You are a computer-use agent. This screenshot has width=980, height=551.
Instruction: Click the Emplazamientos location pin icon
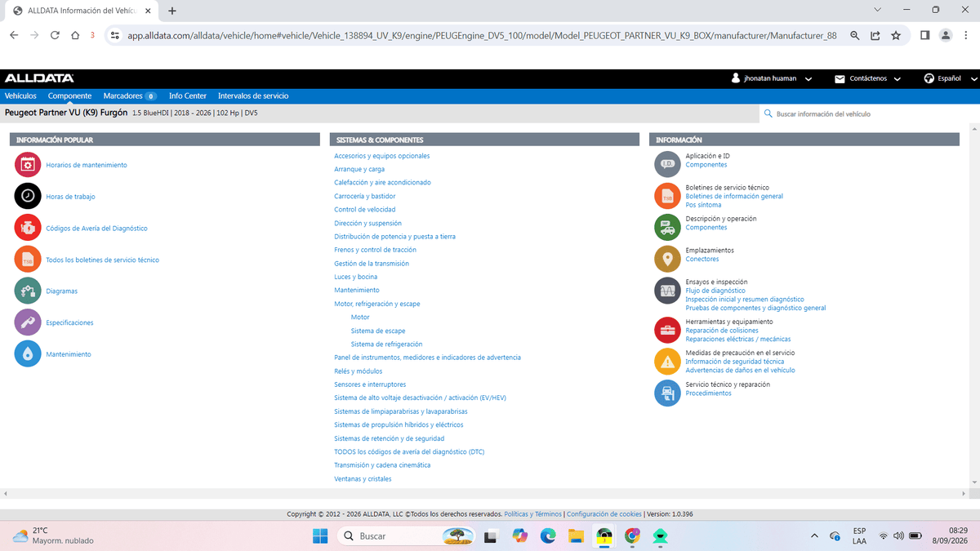[x=668, y=259]
